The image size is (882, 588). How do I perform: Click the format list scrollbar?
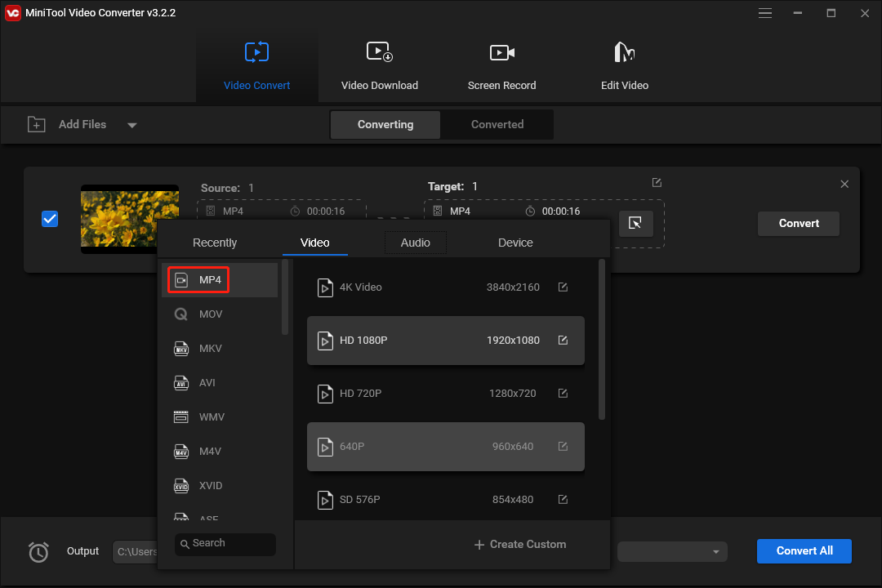pyautogui.click(x=285, y=297)
